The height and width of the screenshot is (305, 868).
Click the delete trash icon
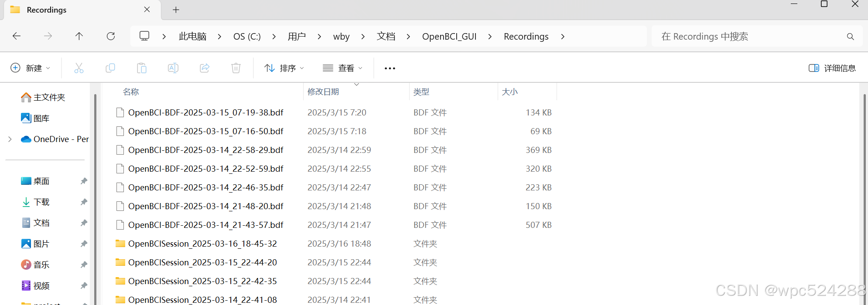tap(236, 68)
